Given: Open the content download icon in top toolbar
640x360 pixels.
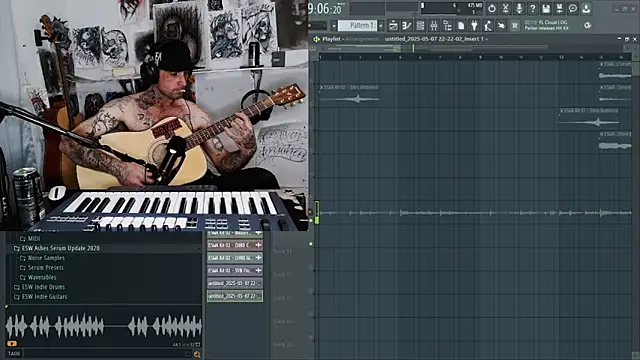Looking at the screenshot, I should pos(586,8).
